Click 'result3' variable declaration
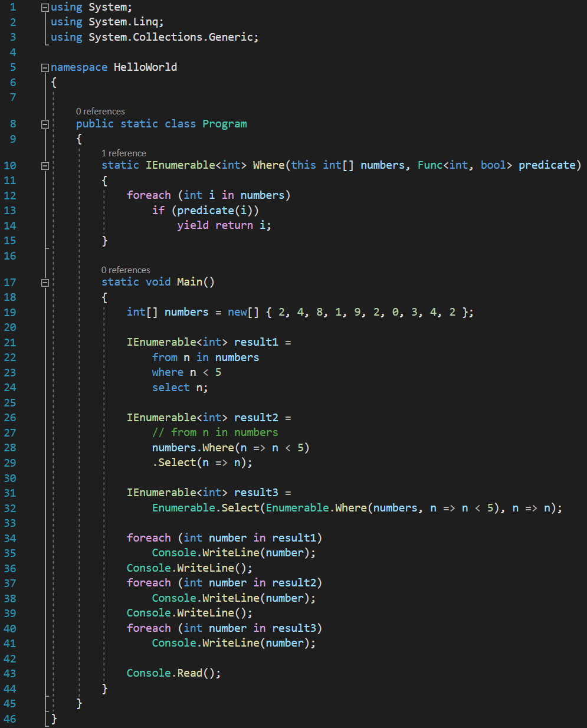The width and height of the screenshot is (587, 728). coord(256,493)
